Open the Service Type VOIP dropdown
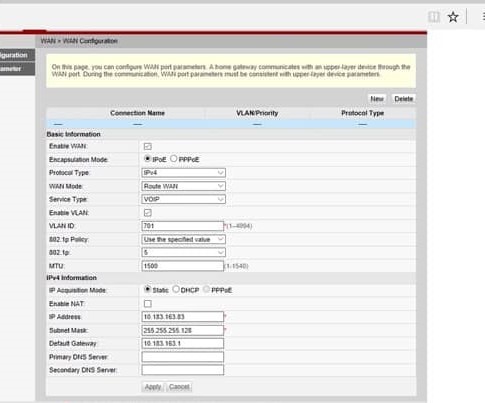The image size is (485, 403). coord(183,199)
